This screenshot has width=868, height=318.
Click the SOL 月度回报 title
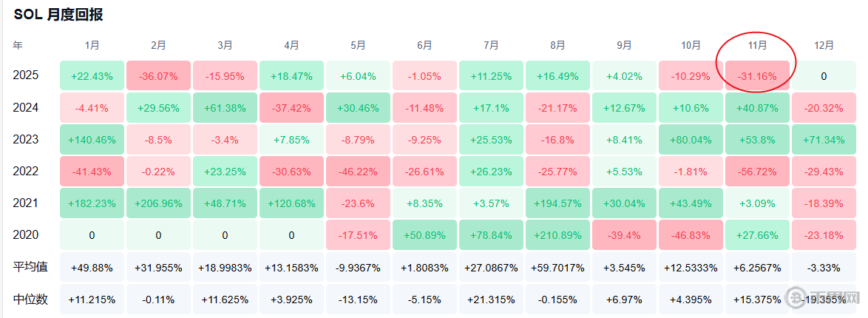coord(59,15)
